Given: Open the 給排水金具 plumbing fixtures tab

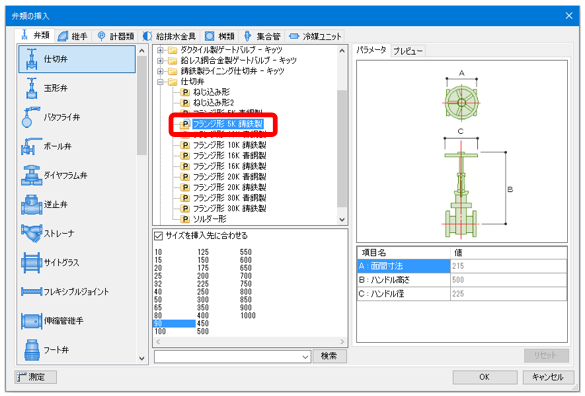Looking at the screenshot, I should tap(170, 36).
